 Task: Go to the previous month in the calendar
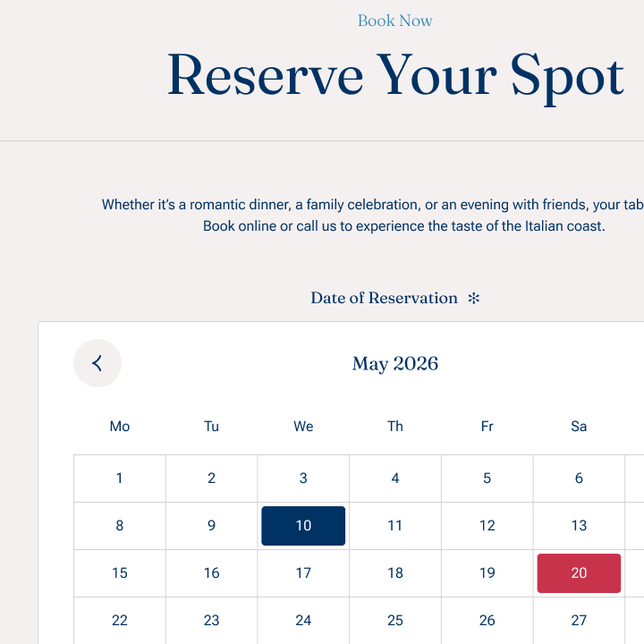click(x=97, y=363)
